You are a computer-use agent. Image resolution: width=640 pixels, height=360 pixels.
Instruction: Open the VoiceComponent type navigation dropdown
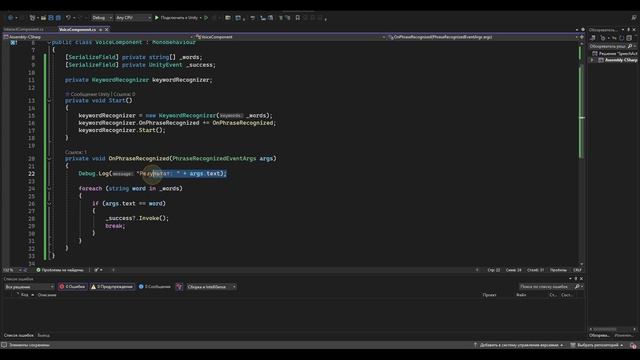[x=290, y=37]
